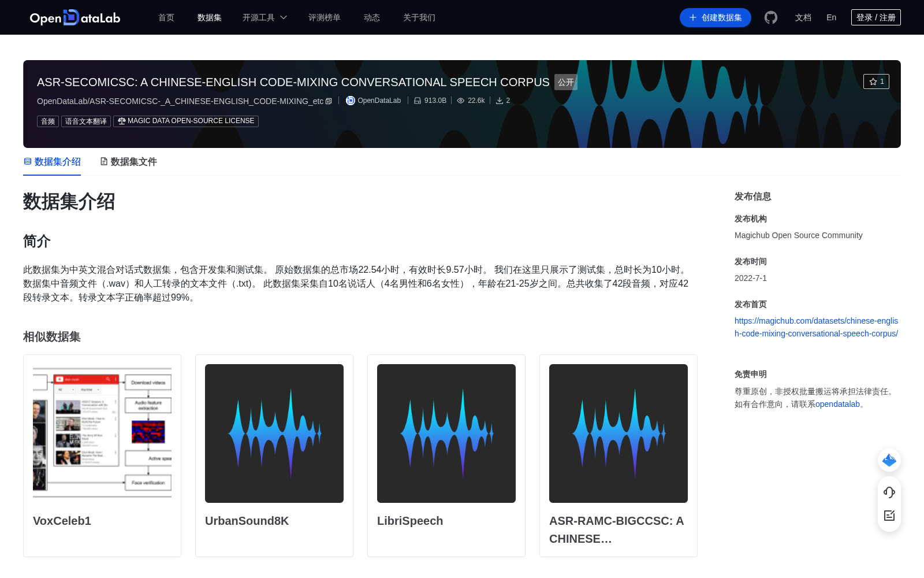Click the license scale icon
The height and width of the screenshot is (578, 924).
coord(121,121)
